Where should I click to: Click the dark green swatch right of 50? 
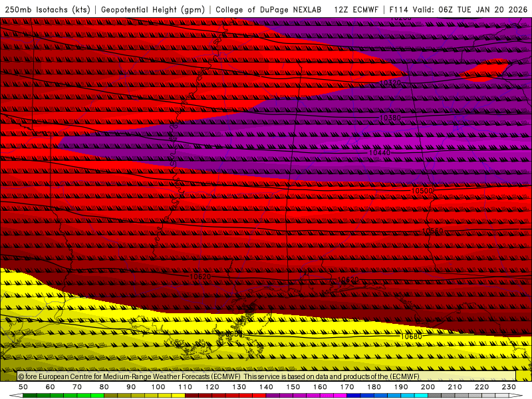point(30,396)
